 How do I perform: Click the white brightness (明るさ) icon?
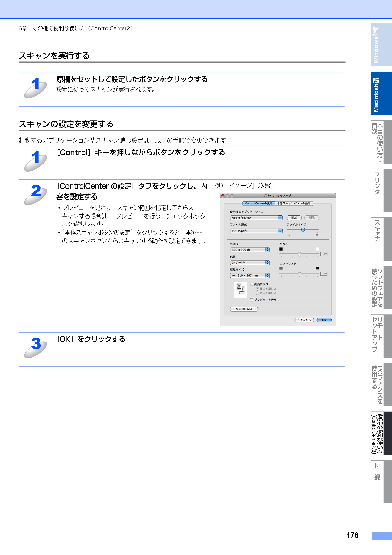tap(318, 249)
